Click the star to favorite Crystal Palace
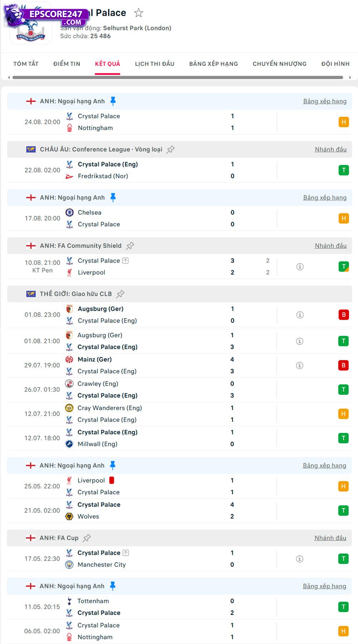The width and height of the screenshot is (358, 644). coord(139,13)
